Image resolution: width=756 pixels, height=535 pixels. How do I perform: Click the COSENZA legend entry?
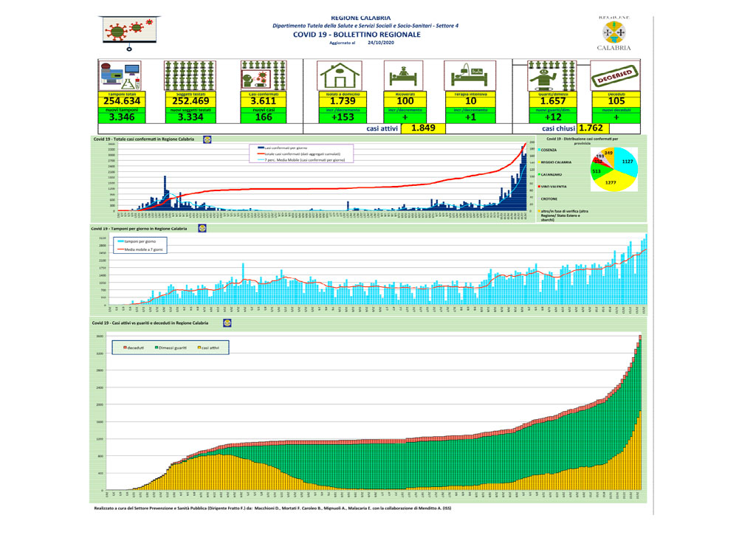[x=549, y=151]
